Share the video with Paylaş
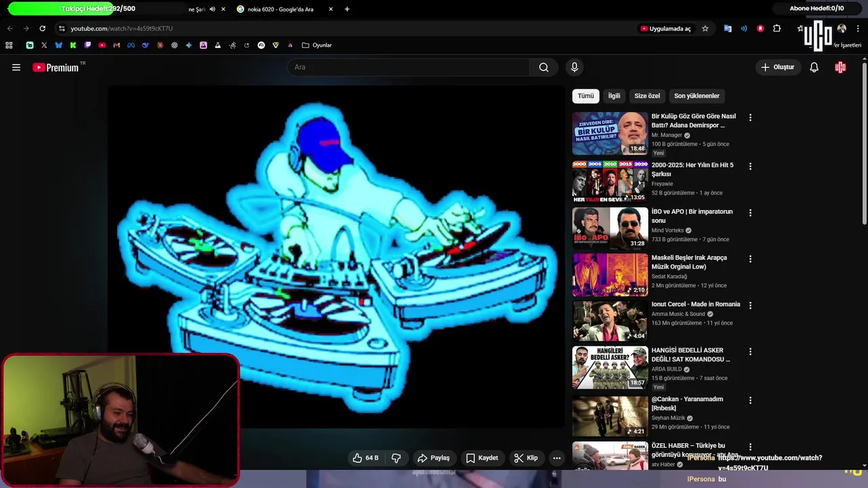 [433, 458]
